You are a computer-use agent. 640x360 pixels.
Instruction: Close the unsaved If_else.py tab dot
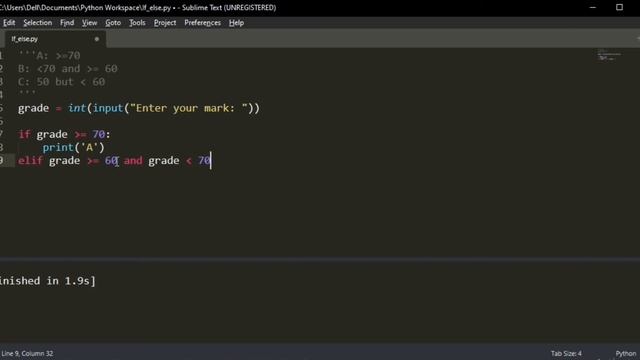pos(97,39)
